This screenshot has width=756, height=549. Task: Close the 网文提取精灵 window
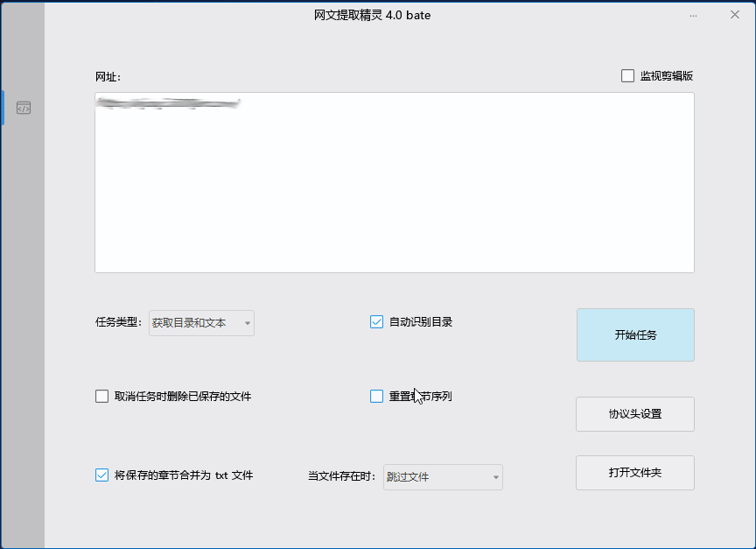pos(734,15)
